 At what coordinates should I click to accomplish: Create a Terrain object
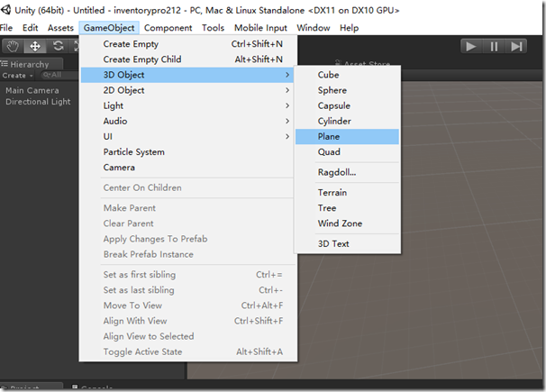click(347, 193)
